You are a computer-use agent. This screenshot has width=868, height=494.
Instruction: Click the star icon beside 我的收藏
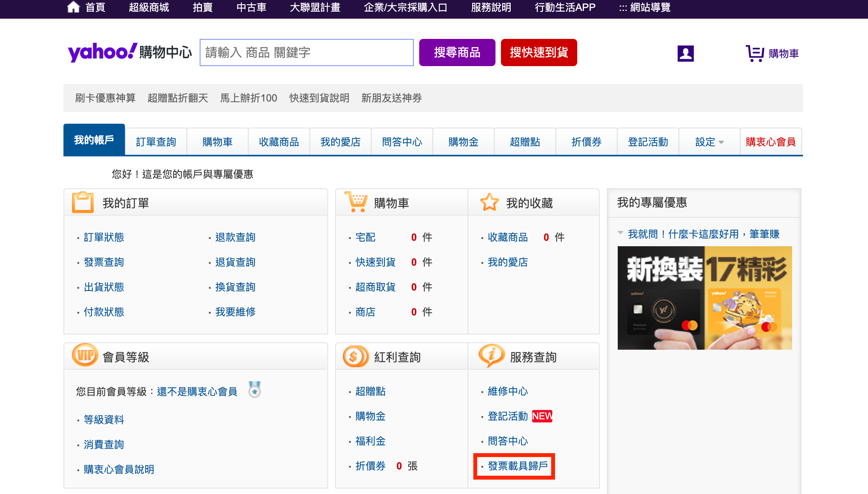(x=489, y=202)
